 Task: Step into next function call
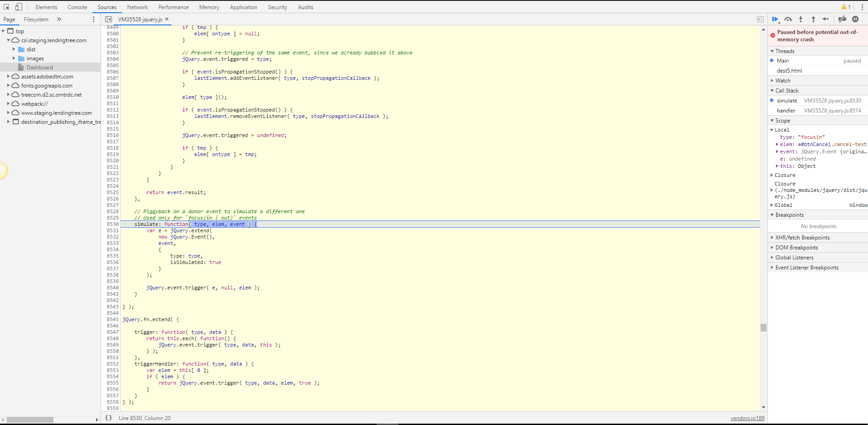point(800,19)
